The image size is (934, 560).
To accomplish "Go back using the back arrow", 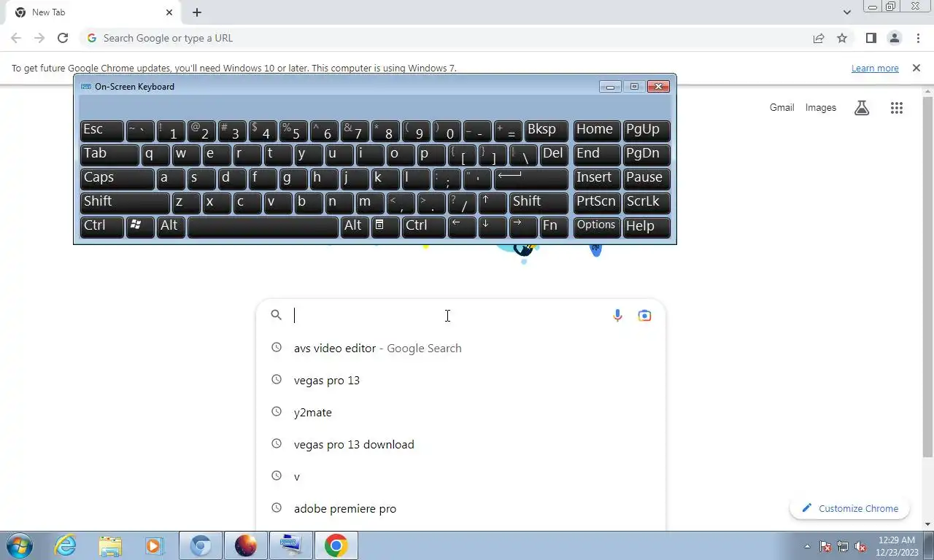I will [x=16, y=38].
